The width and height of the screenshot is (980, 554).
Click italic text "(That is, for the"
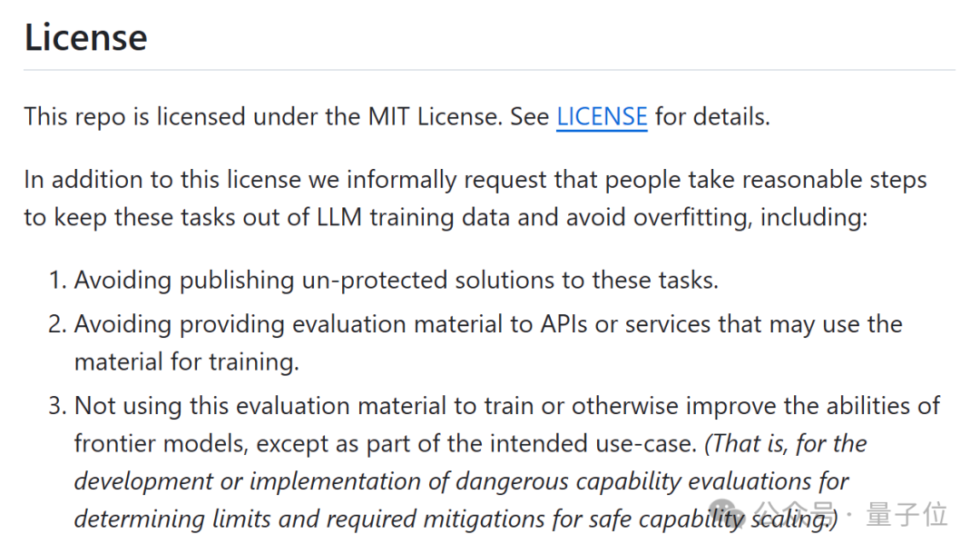[786, 443]
